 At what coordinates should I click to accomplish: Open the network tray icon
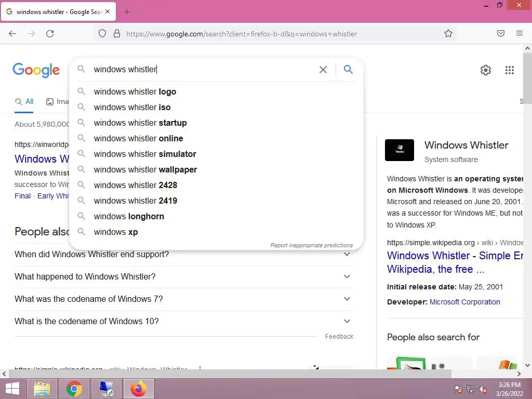click(471, 389)
